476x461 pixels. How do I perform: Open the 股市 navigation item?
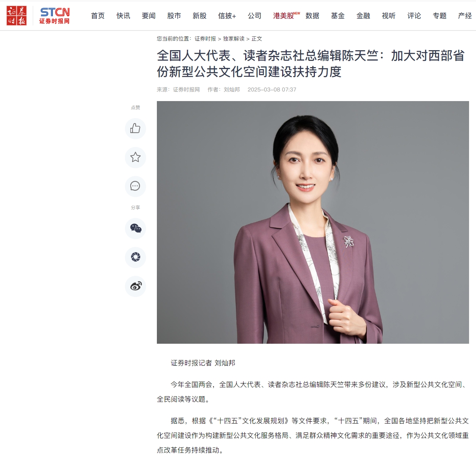tap(174, 16)
